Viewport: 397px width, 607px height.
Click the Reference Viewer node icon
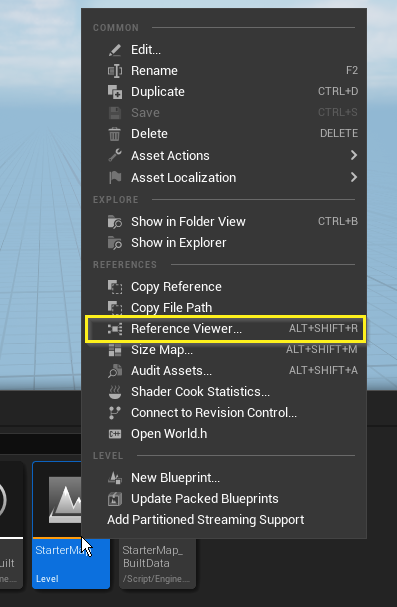pyautogui.click(x=115, y=329)
